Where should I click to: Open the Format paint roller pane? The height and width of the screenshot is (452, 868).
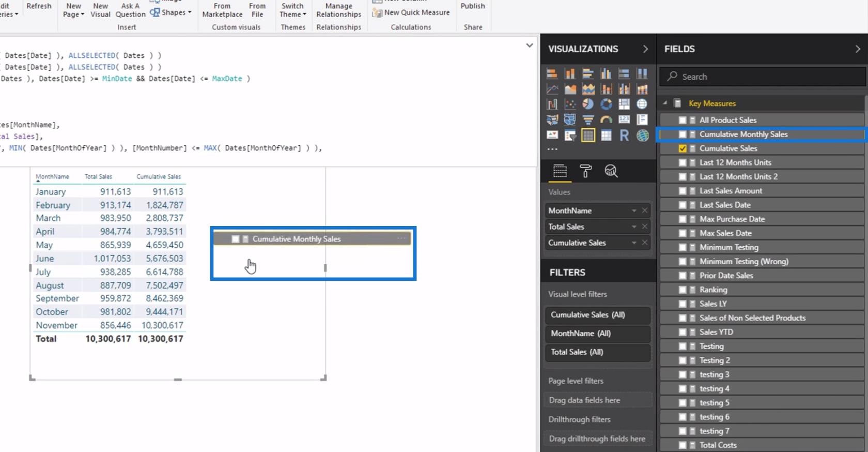(x=585, y=171)
